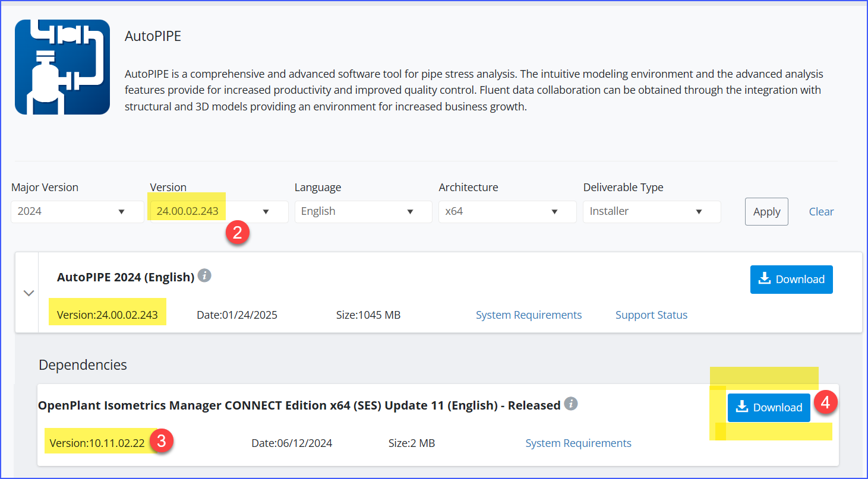Image resolution: width=868 pixels, height=479 pixels.
Task: Collapse the AutoPIPE 2024 row with chevron
Action: coord(28,293)
